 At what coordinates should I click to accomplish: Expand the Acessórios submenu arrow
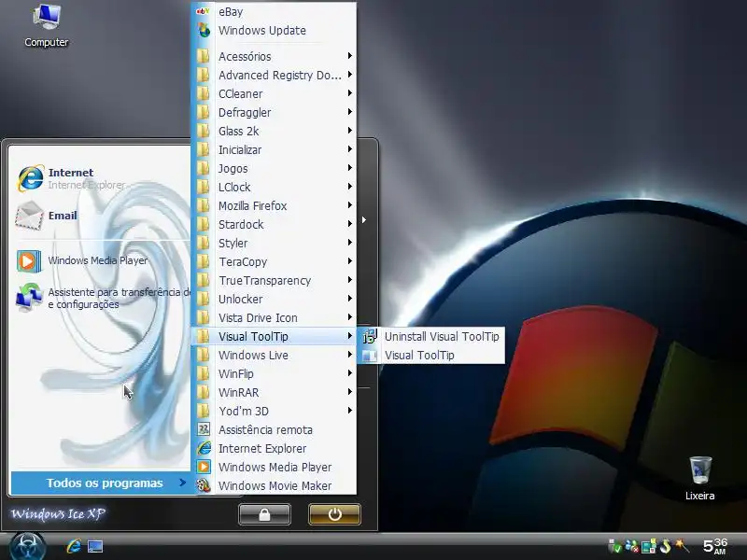click(349, 56)
